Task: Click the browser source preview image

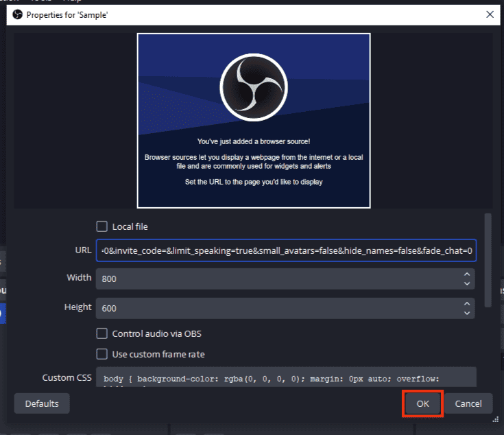Action: point(254,121)
